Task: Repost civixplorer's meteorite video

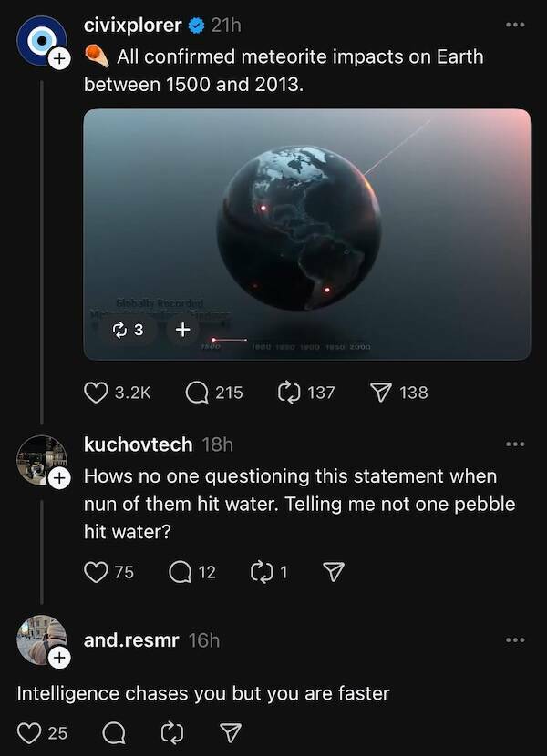Action: pyautogui.click(x=288, y=392)
